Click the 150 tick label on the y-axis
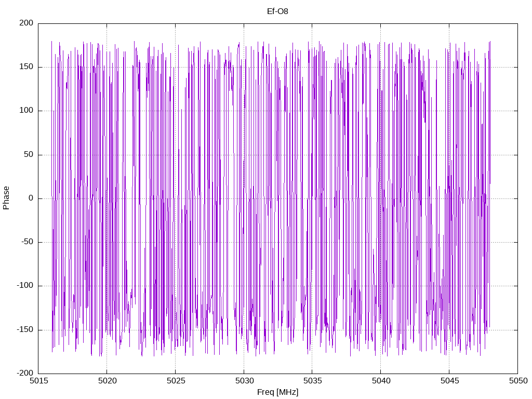 tap(26, 67)
